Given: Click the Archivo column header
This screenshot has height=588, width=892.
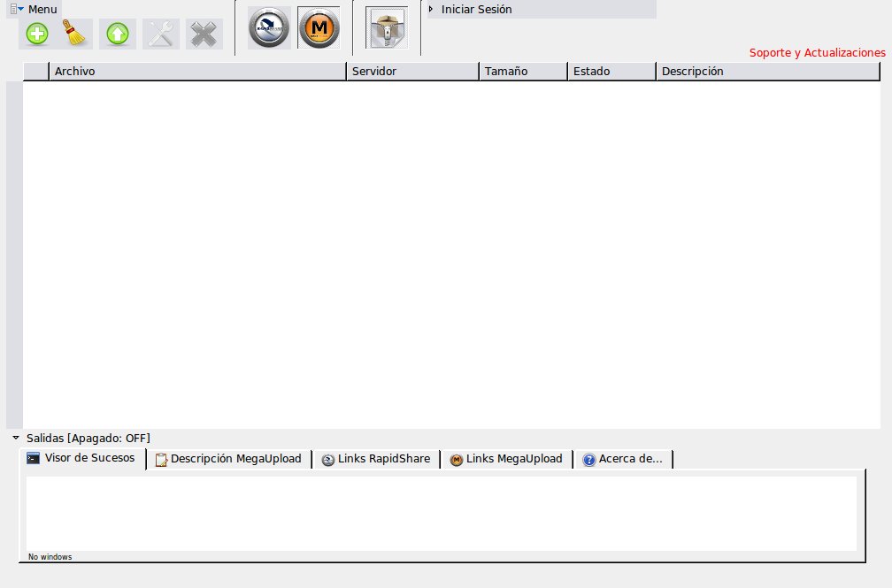Looking at the screenshot, I should 196,72.
